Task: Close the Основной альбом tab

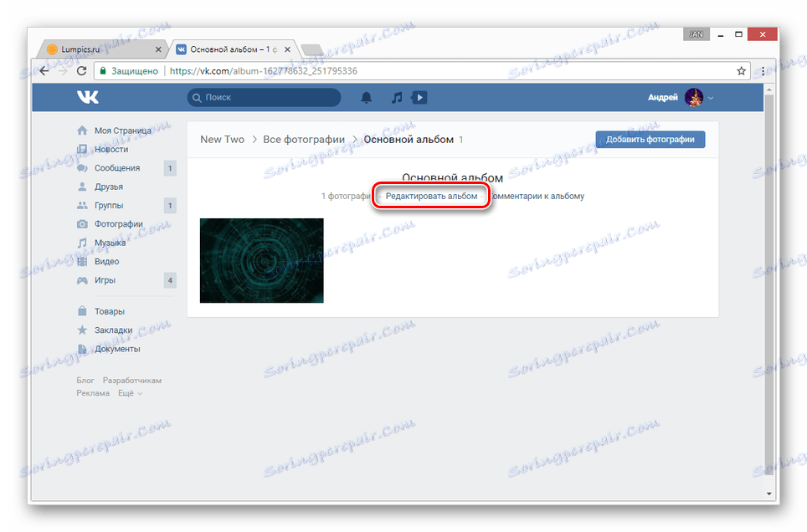Action: (287, 49)
